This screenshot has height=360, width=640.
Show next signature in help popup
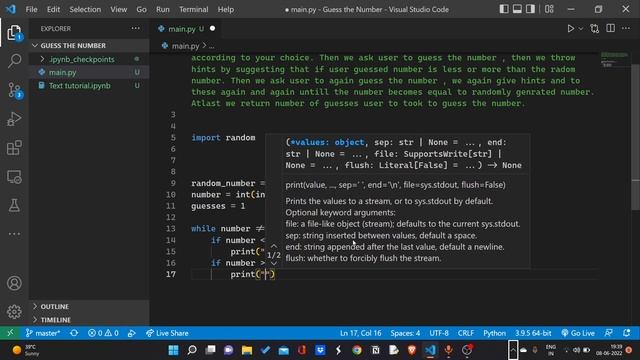(x=274, y=263)
